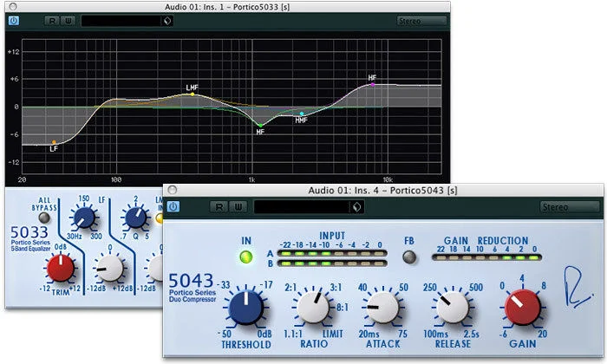Open preset field in Portico5043 window
607x364 pixels.
(x=302, y=207)
